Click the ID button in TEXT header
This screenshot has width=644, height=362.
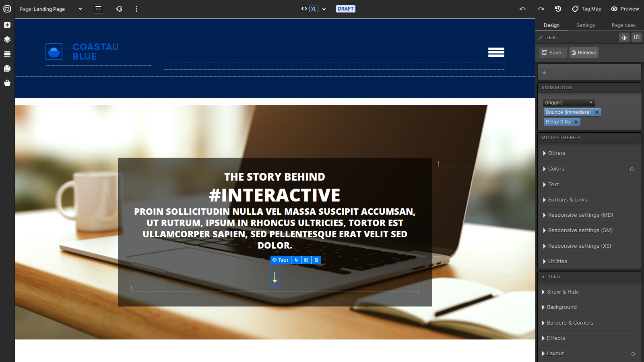[637, 37]
